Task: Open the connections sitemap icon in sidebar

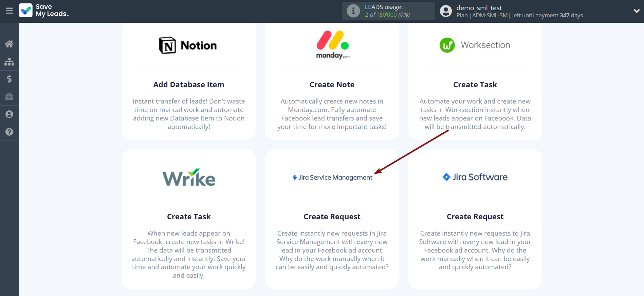Action: pyautogui.click(x=9, y=61)
